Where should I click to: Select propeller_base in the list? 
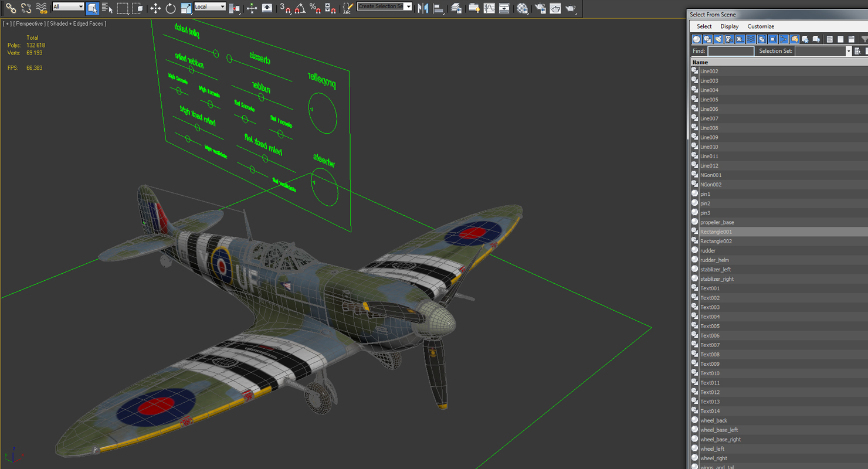click(779, 222)
